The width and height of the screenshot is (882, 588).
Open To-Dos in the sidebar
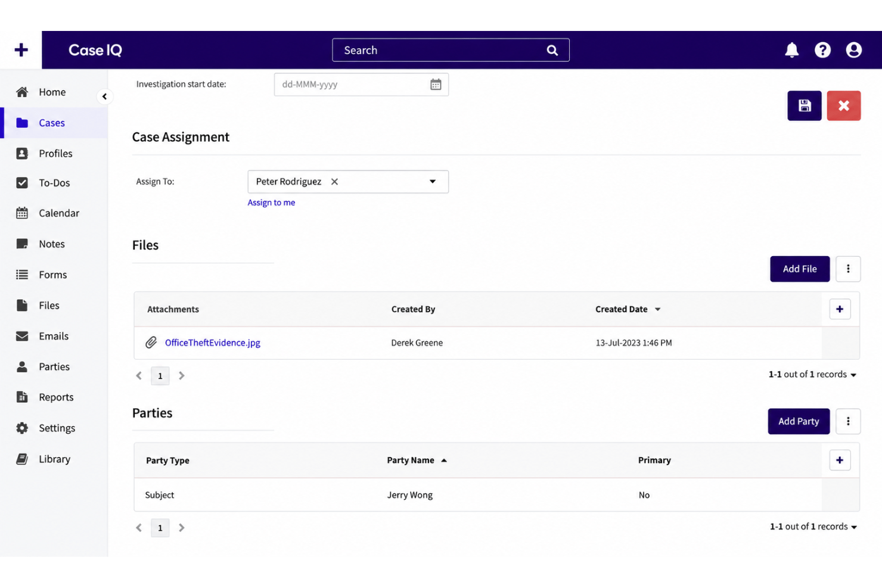click(54, 183)
